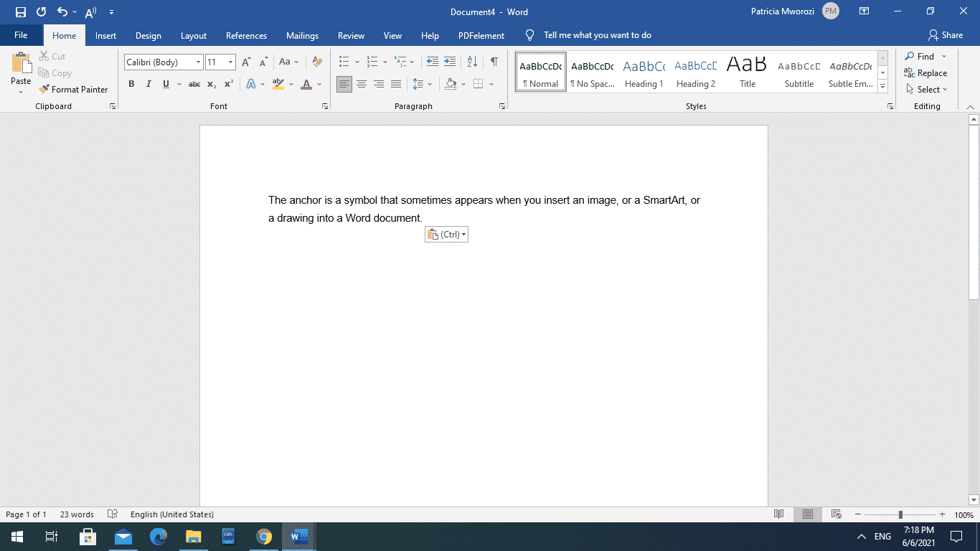Click the Underline icon
Screen dimensions: 980x551
pyautogui.click(x=166, y=84)
